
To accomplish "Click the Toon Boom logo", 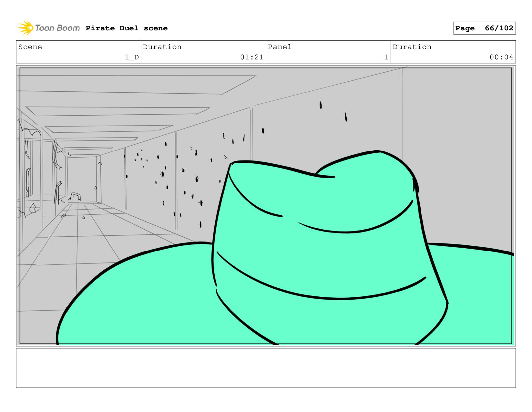I will 48,28.
